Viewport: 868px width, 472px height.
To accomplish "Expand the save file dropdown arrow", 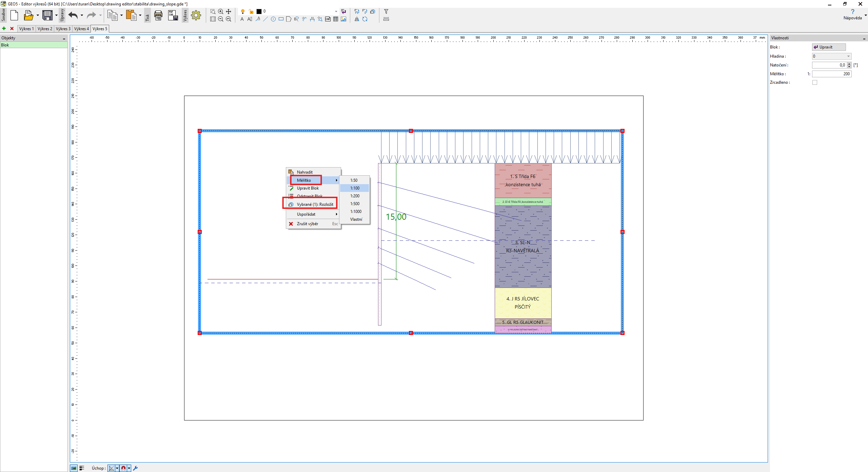I will tap(56, 15).
